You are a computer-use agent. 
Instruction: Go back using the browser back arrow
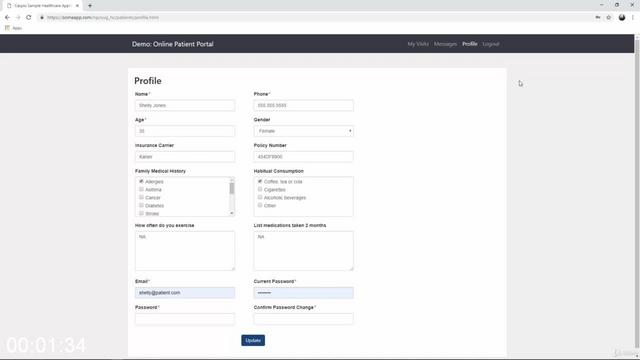[x=7, y=18]
